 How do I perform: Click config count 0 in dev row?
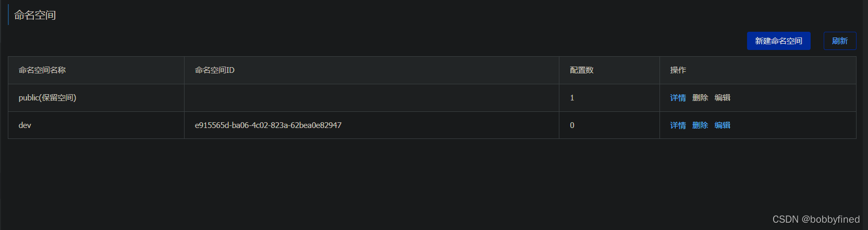[x=572, y=125]
